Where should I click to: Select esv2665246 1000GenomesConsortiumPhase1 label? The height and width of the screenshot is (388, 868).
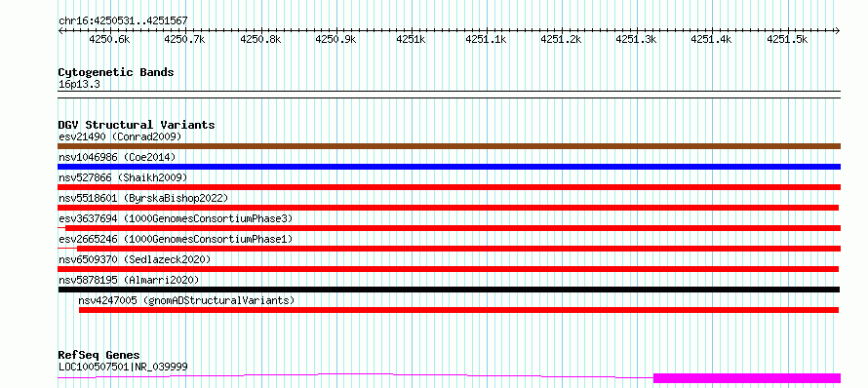pos(176,239)
